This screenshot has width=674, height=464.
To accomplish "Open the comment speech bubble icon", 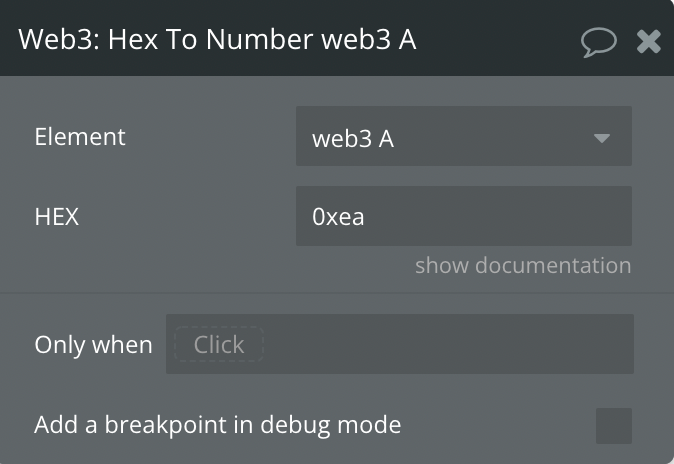I will [598, 42].
